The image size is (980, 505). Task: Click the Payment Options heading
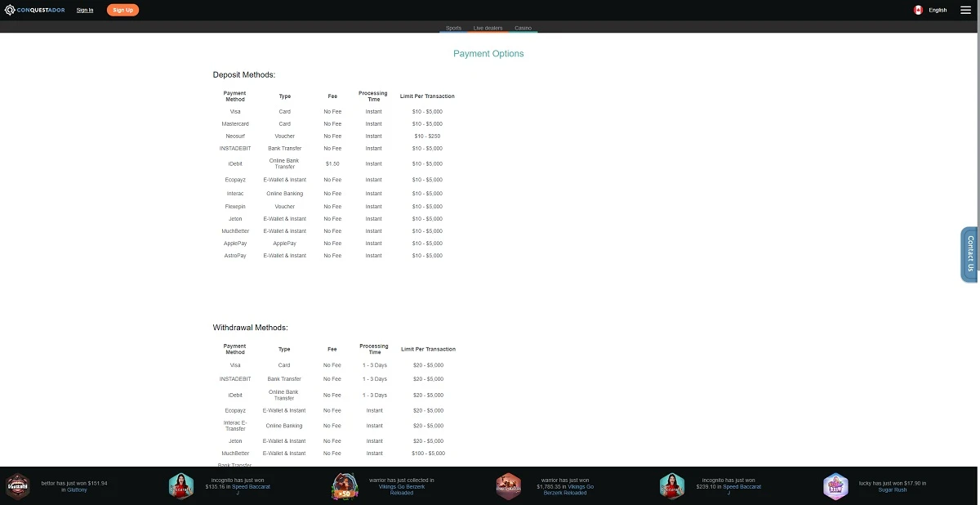point(488,54)
